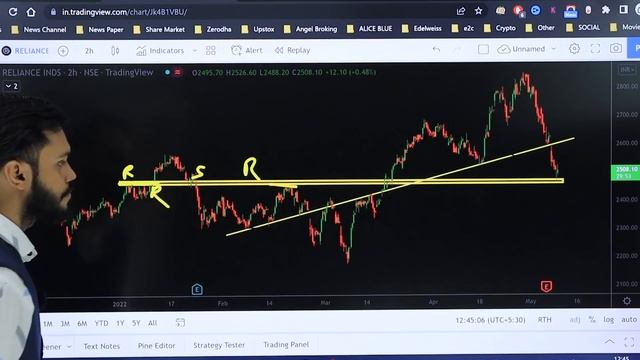640x360 pixels.
Task: Click the 12:45:06 (UTC+5:30) timezone clock
Action: point(490,320)
